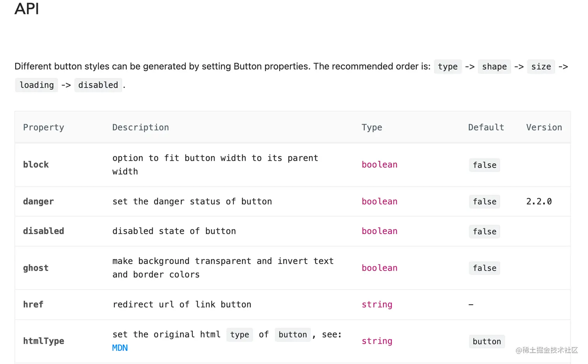Image resolution: width=588 pixels, height=364 pixels.
Task: Click the Version column header
Action: point(544,128)
